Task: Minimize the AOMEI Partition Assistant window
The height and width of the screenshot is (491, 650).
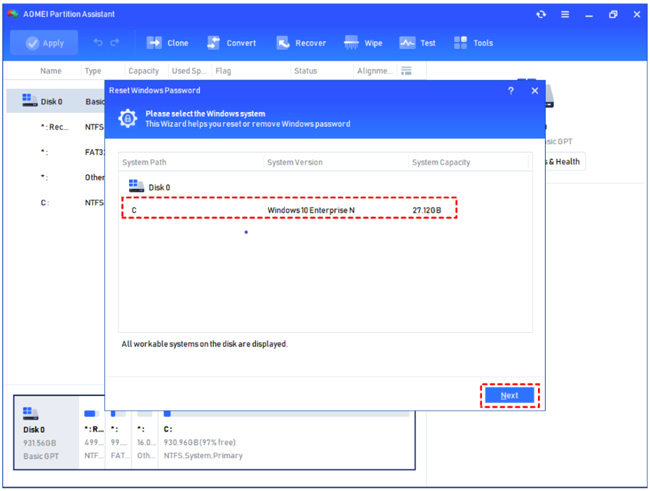Action: tap(589, 15)
